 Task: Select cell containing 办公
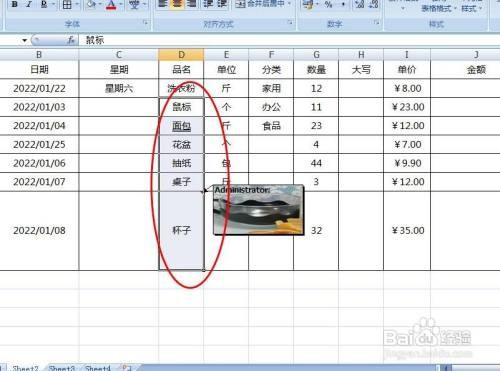271,107
